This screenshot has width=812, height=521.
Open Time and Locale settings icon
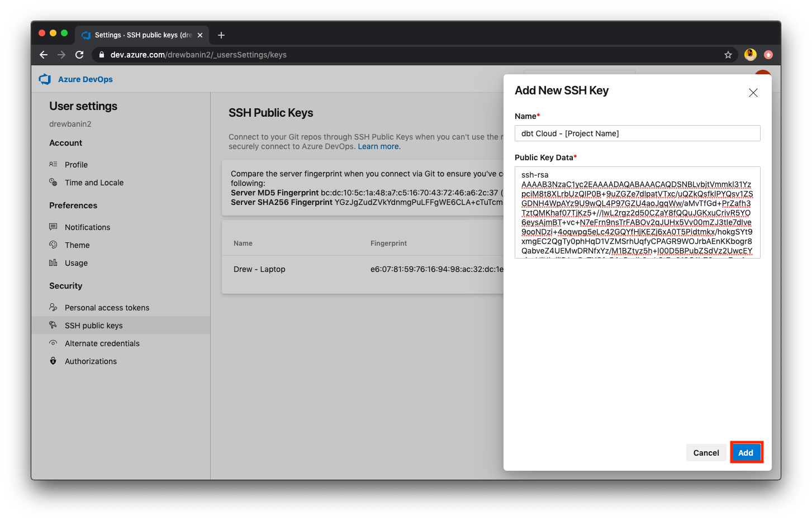pyautogui.click(x=53, y=182)
